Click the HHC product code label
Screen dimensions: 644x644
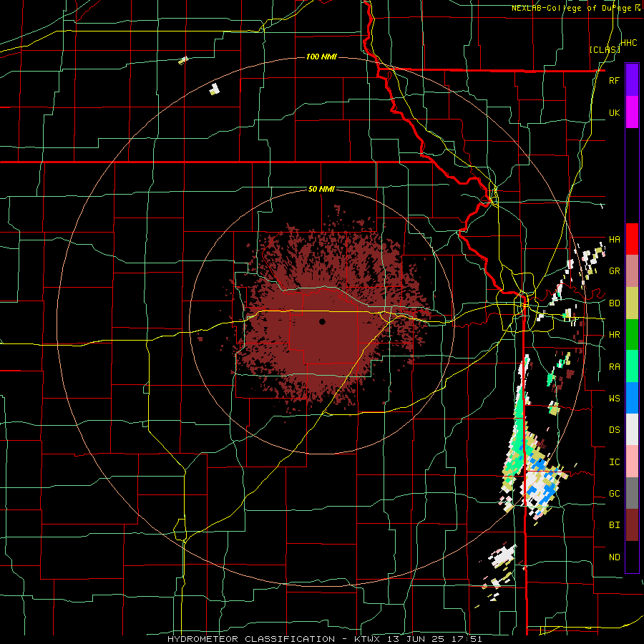pyautogui.click(x=629, y=42)
